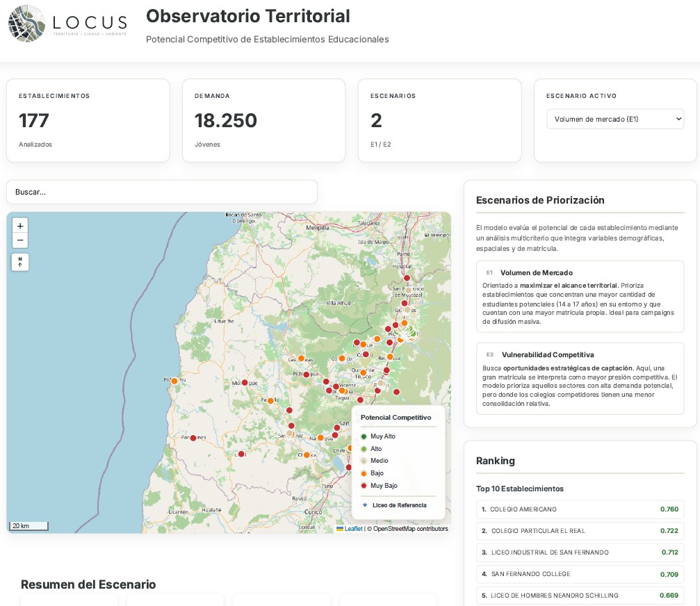Image resolution: width=700 pixels, height=606 pixels.
Task: Select San Fernando College ranking row
Action: (x=580, y=574)
